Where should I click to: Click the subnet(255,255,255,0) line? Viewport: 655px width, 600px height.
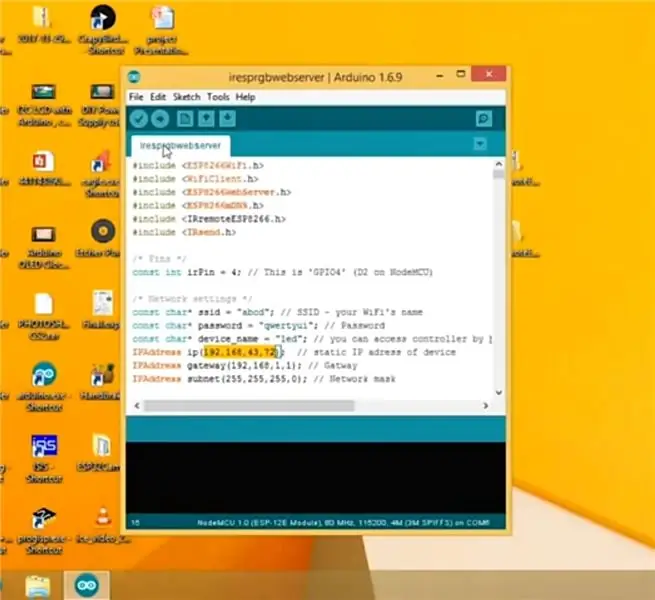(264, 379)
